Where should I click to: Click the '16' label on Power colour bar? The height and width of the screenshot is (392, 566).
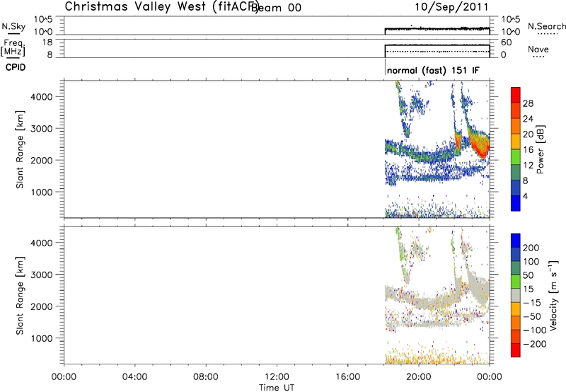tap(528, 150)
